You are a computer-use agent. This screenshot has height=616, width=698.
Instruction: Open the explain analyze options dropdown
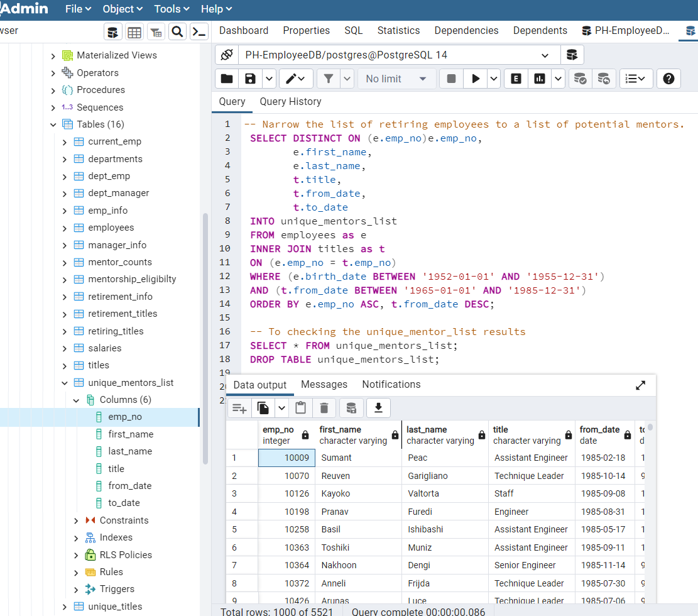click(x=559, y=79)
